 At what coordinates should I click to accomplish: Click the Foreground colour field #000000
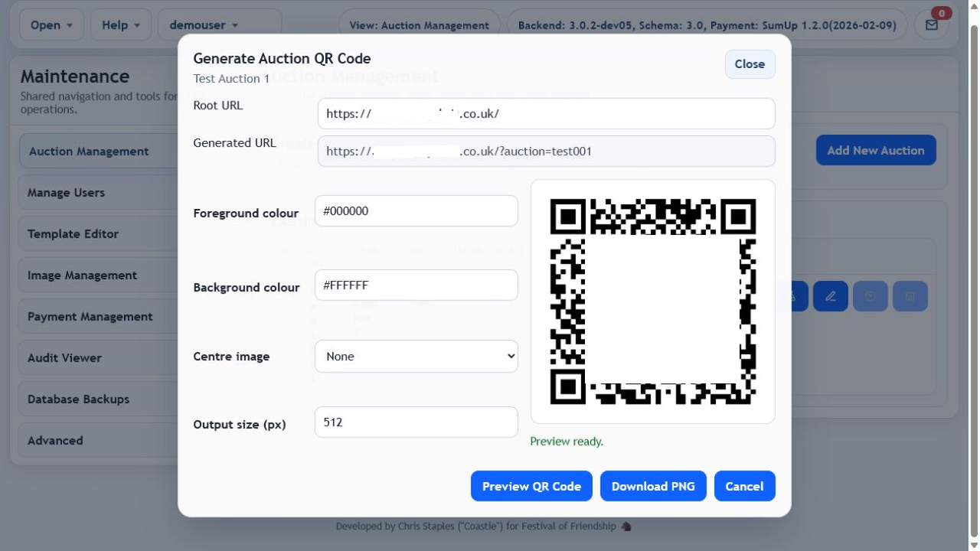pyautogui.click(x=416, y=211)
